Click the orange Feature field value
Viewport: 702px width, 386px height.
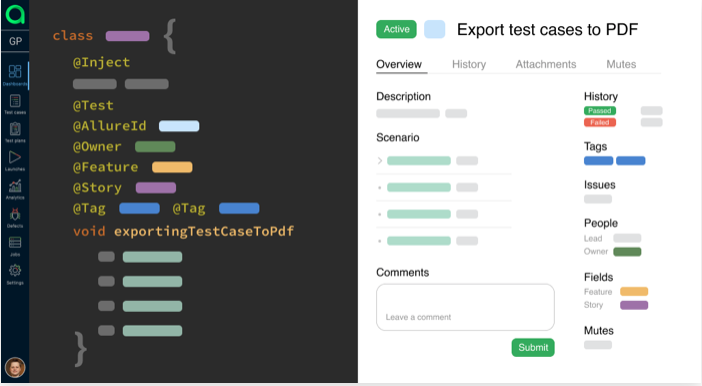click(x=634, y=292)
